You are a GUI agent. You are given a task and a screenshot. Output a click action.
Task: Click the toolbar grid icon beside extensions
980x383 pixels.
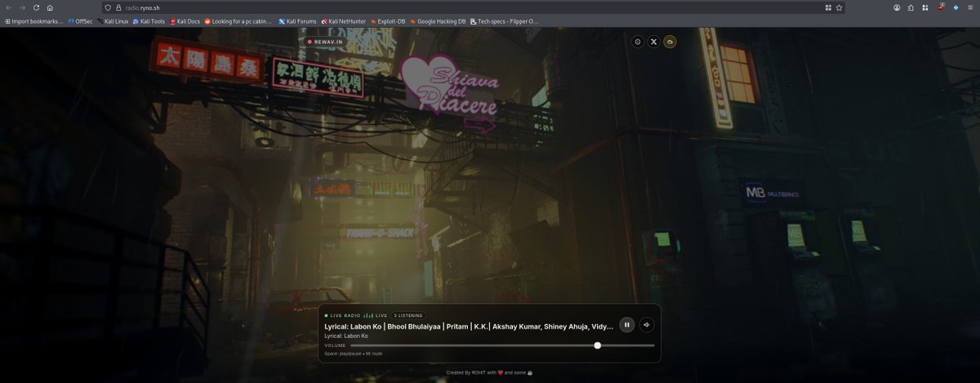[x=924, y=7]
